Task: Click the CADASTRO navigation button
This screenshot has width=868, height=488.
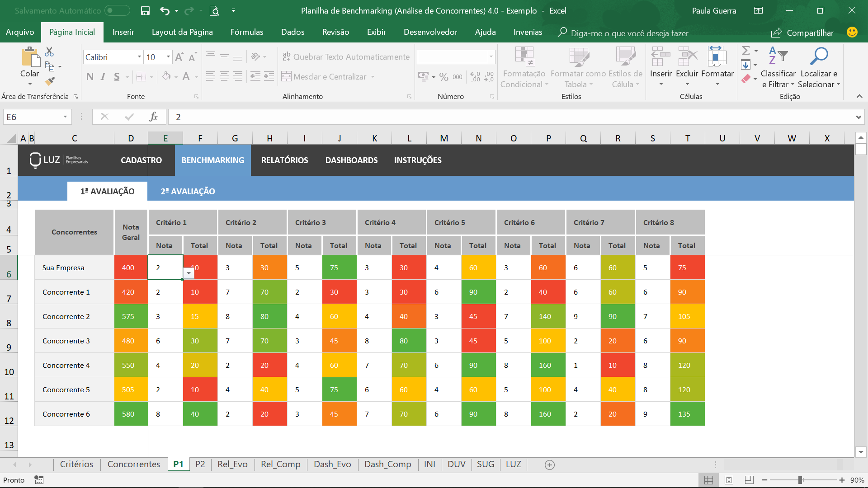Action: pos(141,160)
